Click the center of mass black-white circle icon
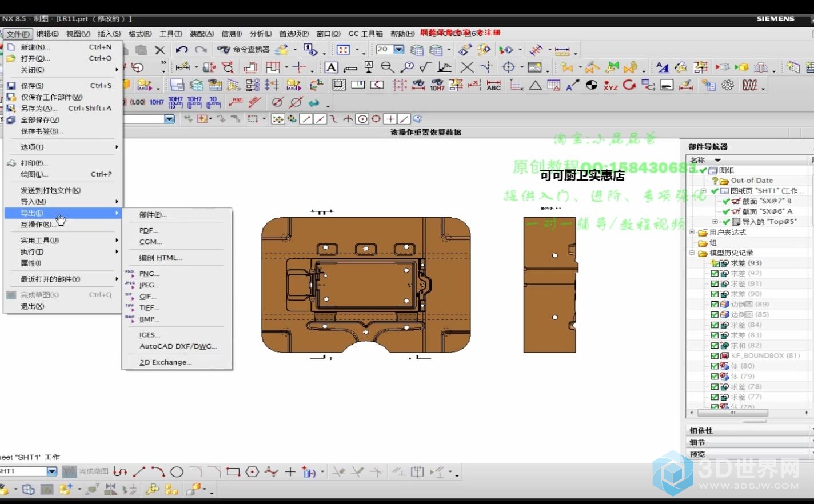This screenshot has height=504, width=814. point(592,85)
